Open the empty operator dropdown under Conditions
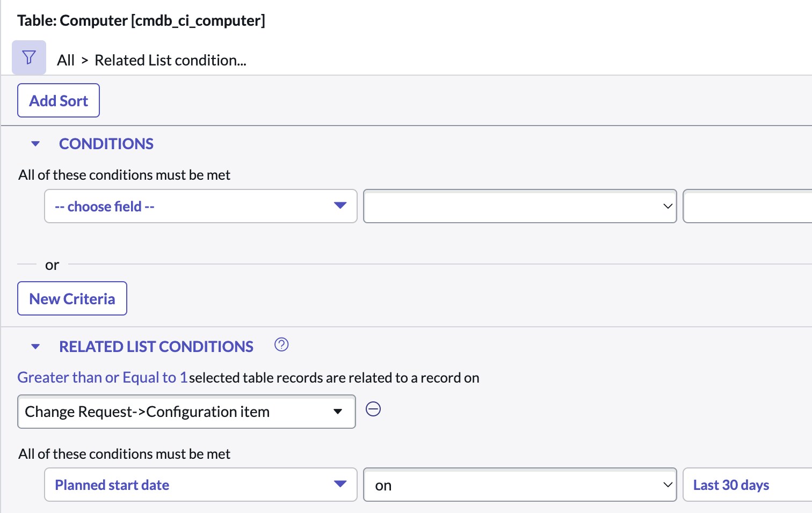Image resolution: width=812 pixels, height=513 pixels. [x=519, y=206]
